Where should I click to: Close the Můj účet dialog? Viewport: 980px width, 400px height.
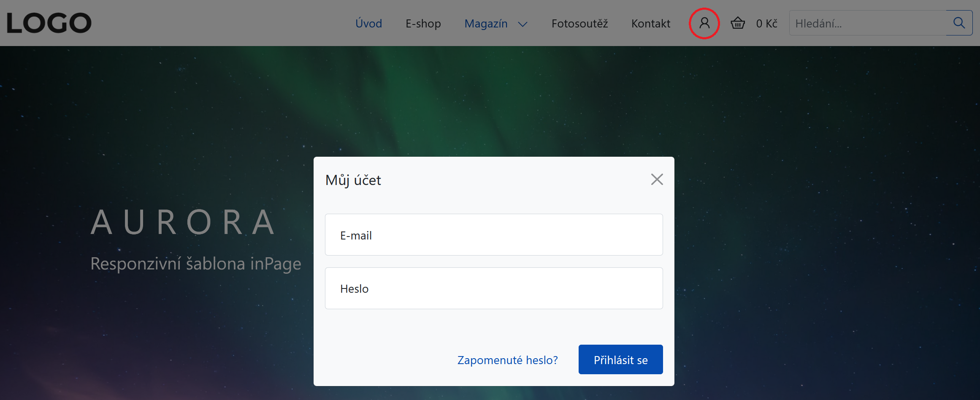[657, 180]
